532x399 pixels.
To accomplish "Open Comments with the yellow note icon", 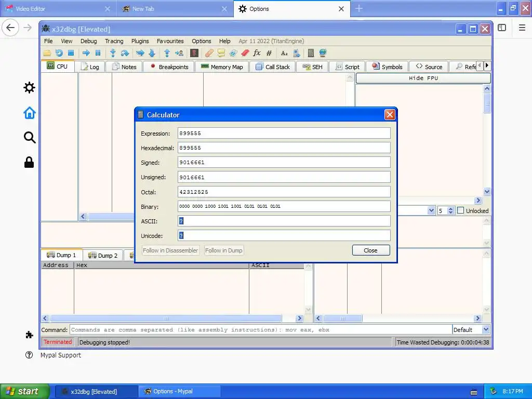I will [221, 53].
